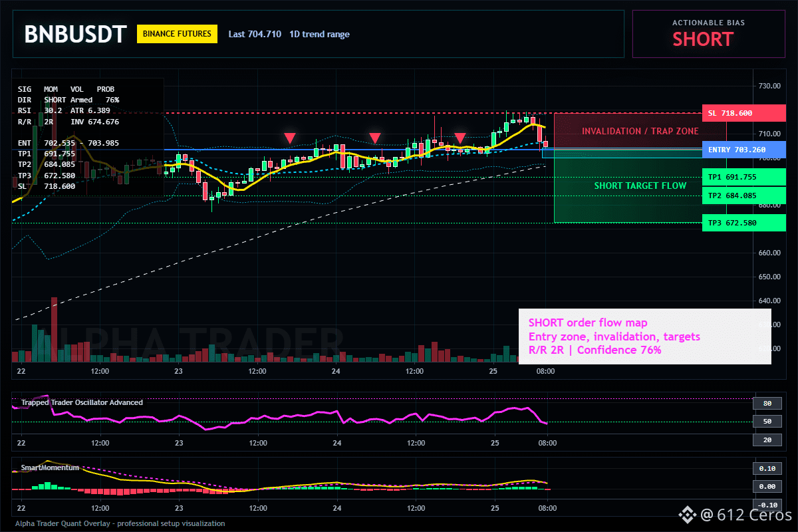Click the oscillator 50 level label
Screen dimensions: 798x532
(x=767, y=422)
